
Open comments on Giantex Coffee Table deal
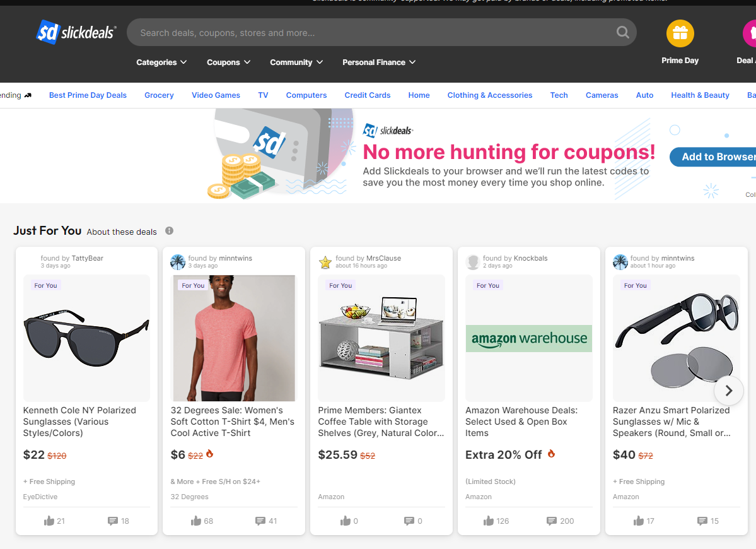pos(409,521)
